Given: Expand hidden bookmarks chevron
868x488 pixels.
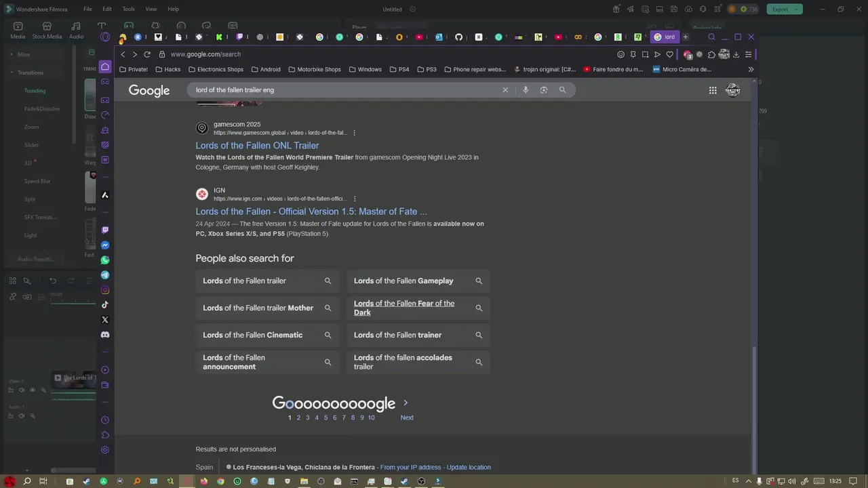Looking at the screenshot, I should pyautogui.click(x=751, y=69).
